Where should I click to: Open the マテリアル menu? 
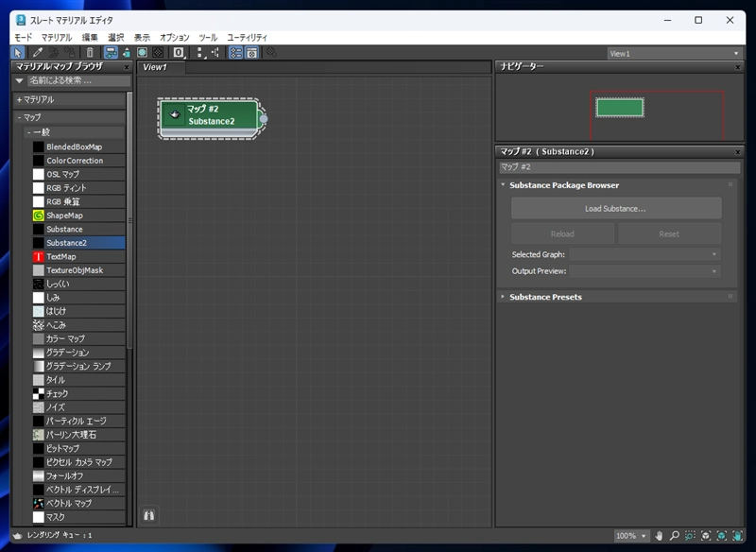point(56,37)
